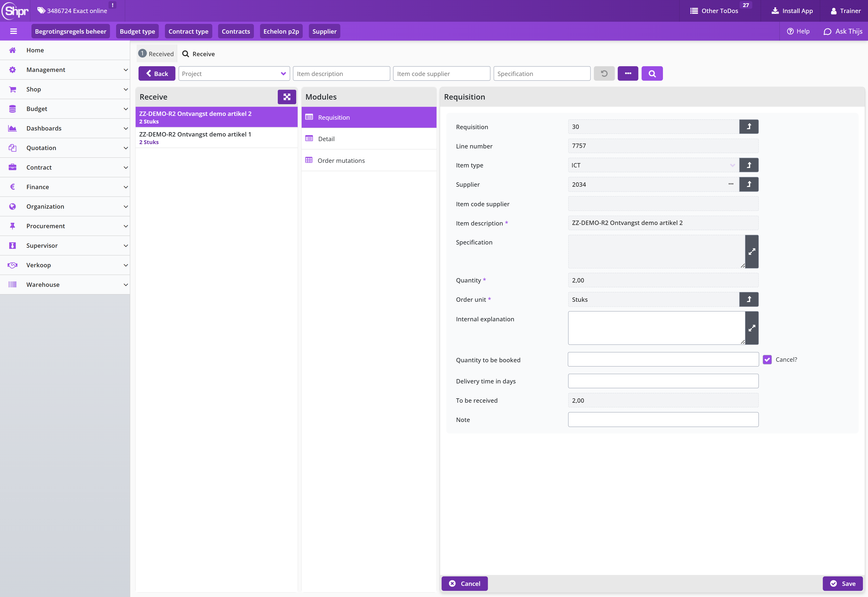868x597 pixels.
Task: Expand the Finance sidebar menu
Action: [x=65, y=187]
